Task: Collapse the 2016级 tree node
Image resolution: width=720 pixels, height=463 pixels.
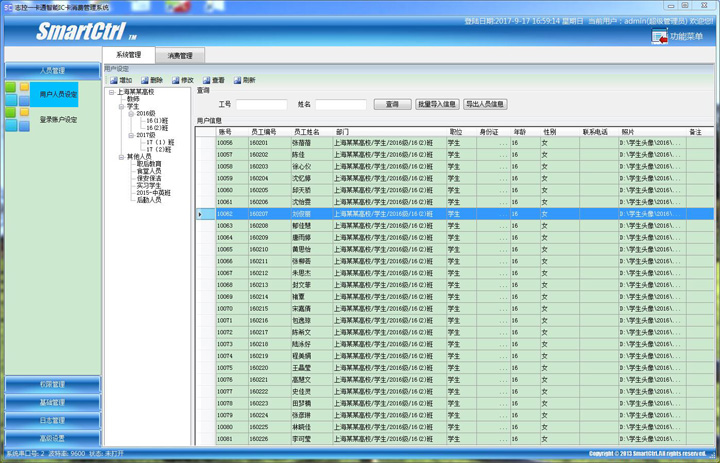Action: pos(131,114)
